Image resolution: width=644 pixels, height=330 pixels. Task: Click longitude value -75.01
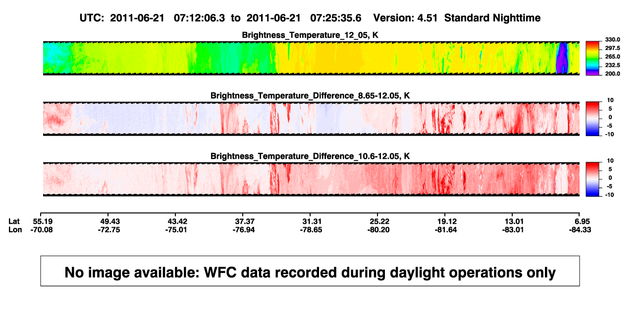point(176,230)
